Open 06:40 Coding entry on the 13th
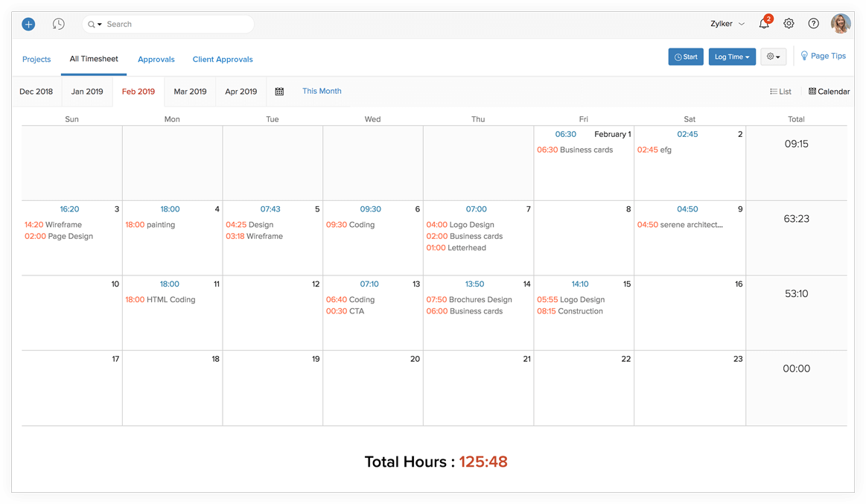 point(350,300)
